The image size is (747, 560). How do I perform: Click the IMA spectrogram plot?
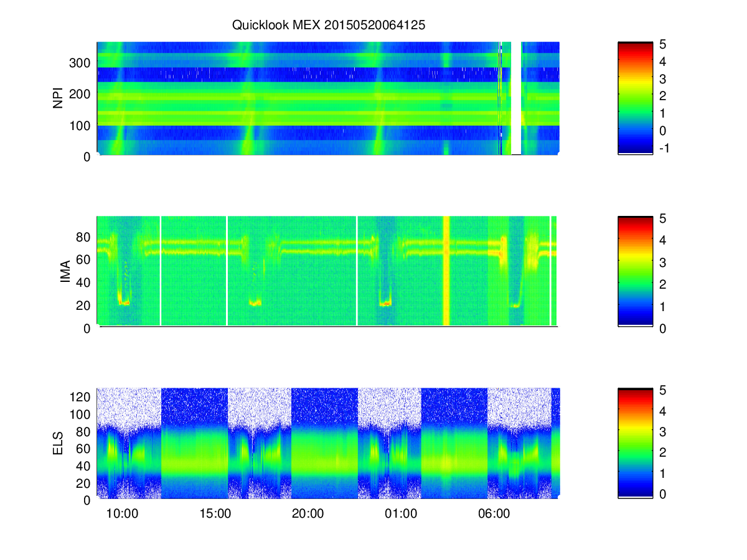point(327,271)
